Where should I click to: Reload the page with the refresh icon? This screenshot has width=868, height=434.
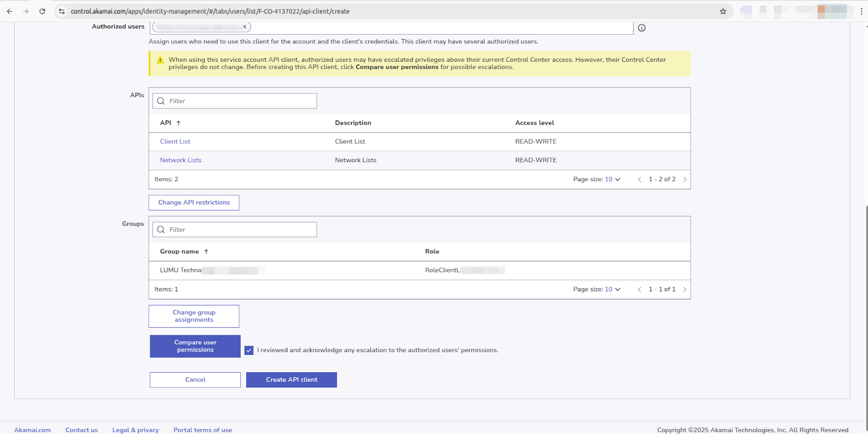[42, 11]
